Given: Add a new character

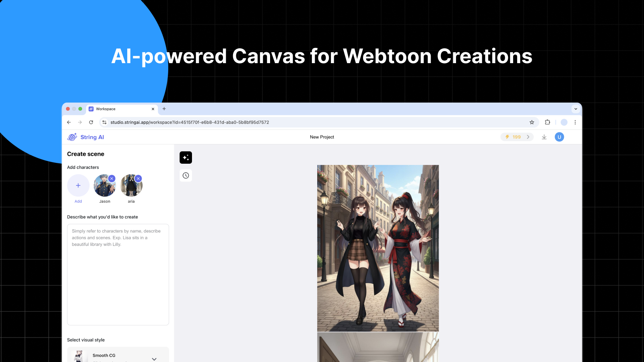Looking at the screenshot, I should pos(78,185).
